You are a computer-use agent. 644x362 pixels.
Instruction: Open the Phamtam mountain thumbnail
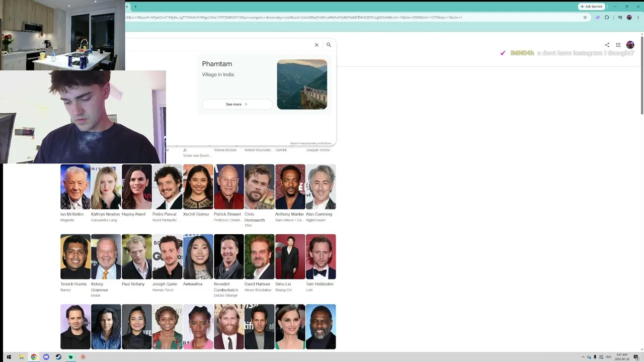302,84
